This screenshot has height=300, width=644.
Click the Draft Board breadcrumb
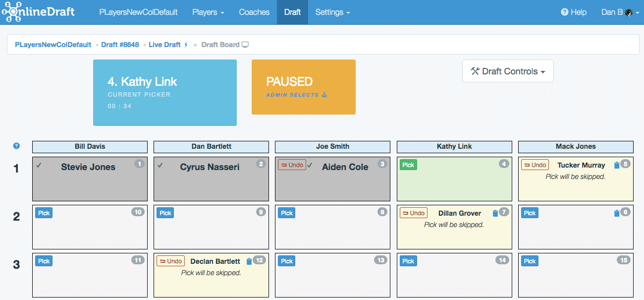click(220, 45)
